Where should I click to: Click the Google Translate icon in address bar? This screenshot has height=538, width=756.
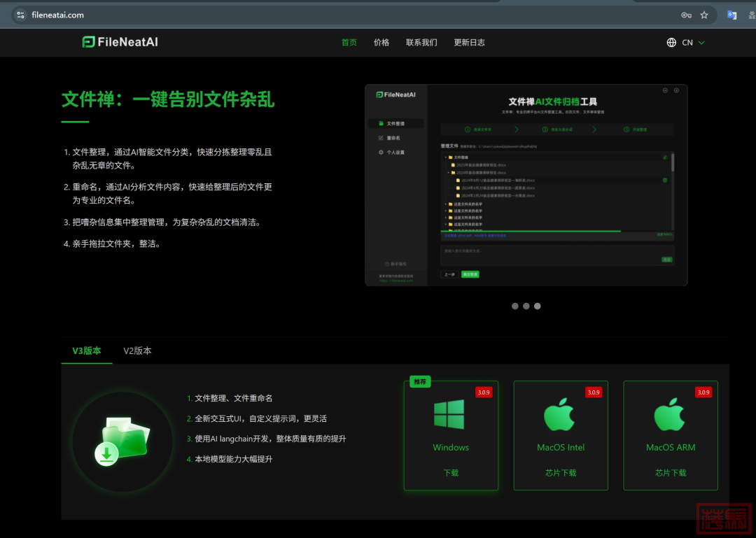pos(732,15)
